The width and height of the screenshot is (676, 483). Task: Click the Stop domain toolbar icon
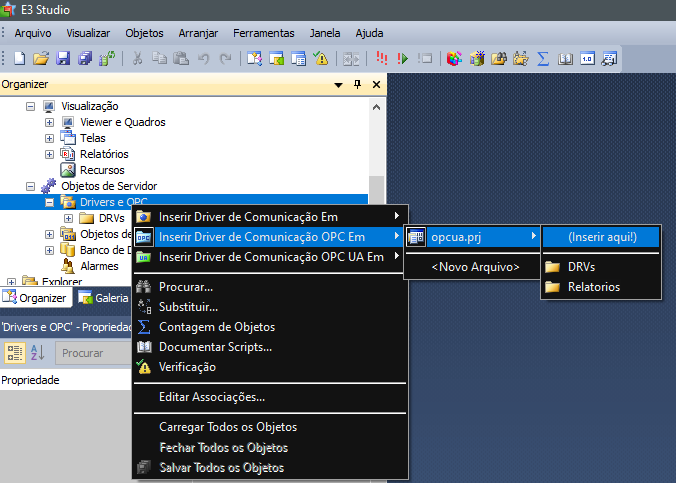coord(425,58)
